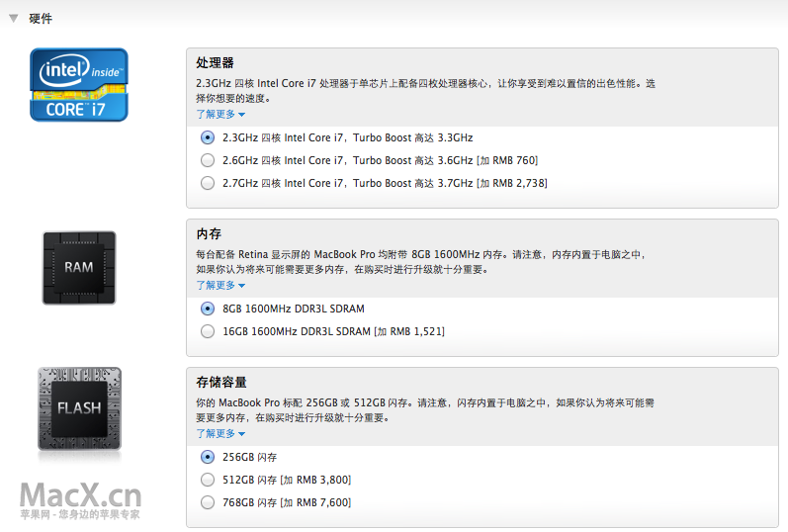Screen dimensions: 788x532
Task: Select the 2.6GHz processor option for RMB 760
Action: click(x=207, y=160)
